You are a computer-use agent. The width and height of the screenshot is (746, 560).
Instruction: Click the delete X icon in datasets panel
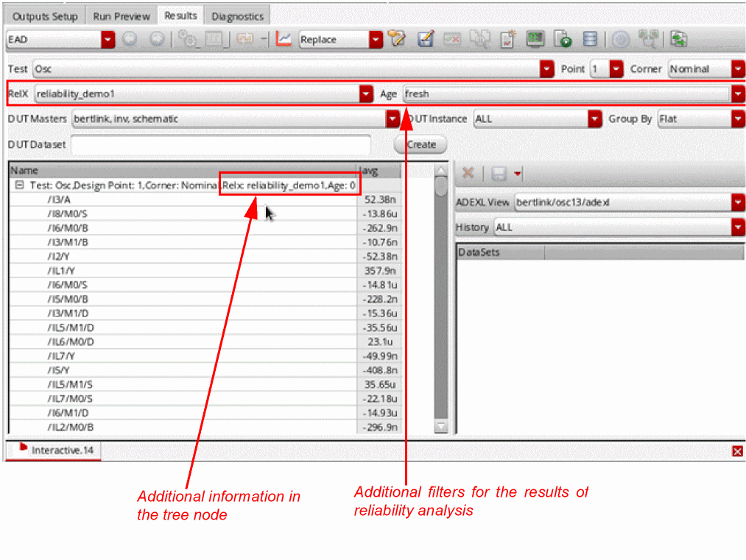[x=468, y=173]
